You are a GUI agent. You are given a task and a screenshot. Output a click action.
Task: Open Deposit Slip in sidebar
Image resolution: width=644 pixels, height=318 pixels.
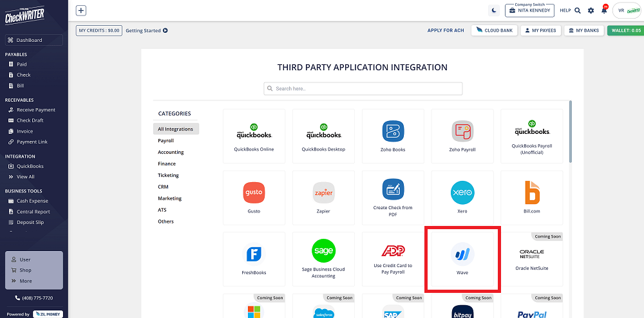click(x=26, y=222)
